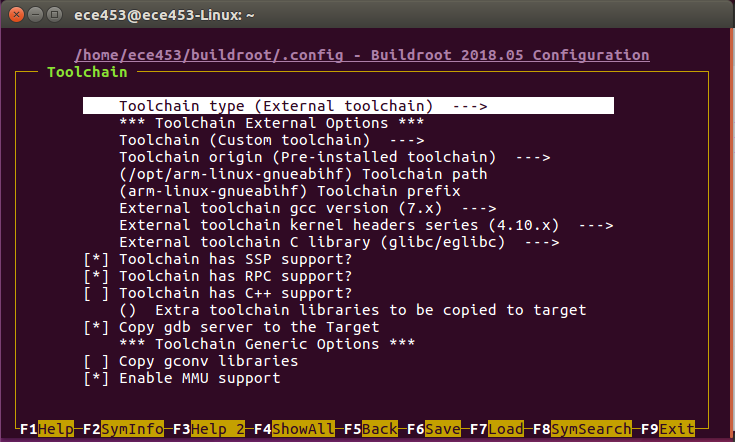Toggle Toolchain has SSP support checkbox
Screen dimensions: 735x442
pyautogui.click(x=98, y=259)
